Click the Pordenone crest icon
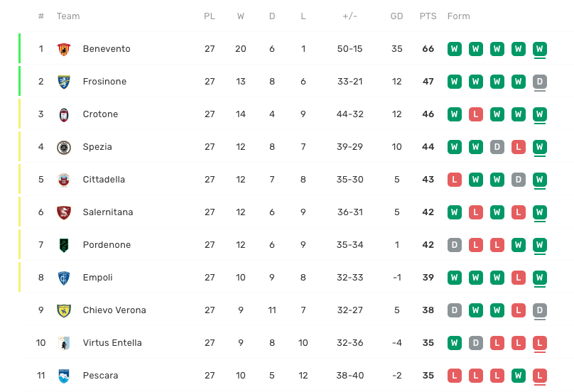The width and height of the screenshot is (574, 392). tap(64, 245)
